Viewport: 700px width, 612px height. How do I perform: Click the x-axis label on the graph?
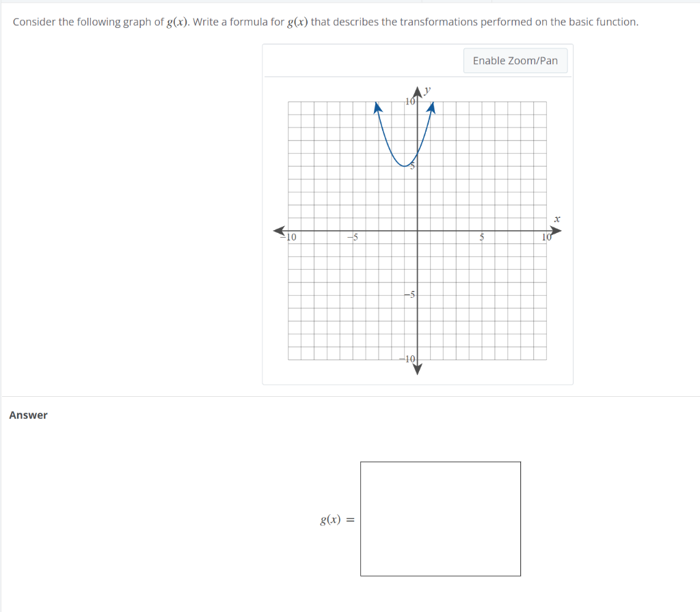coord(557,219)
